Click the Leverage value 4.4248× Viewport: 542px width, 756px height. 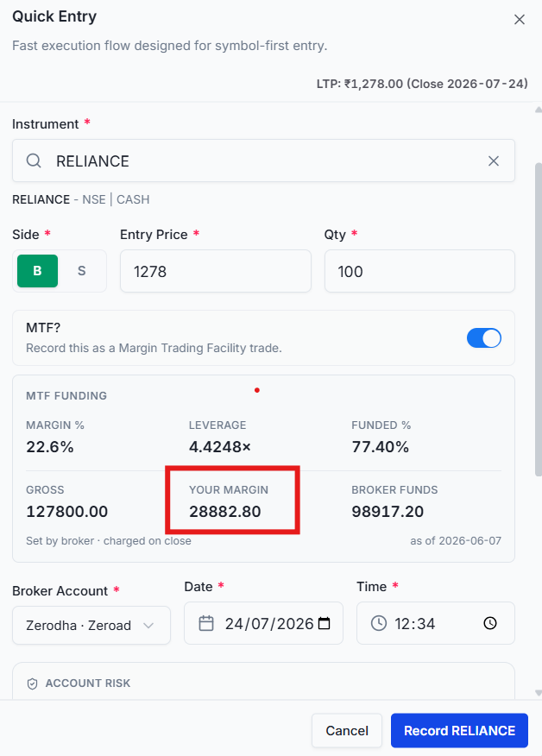[x=220, y=447]
